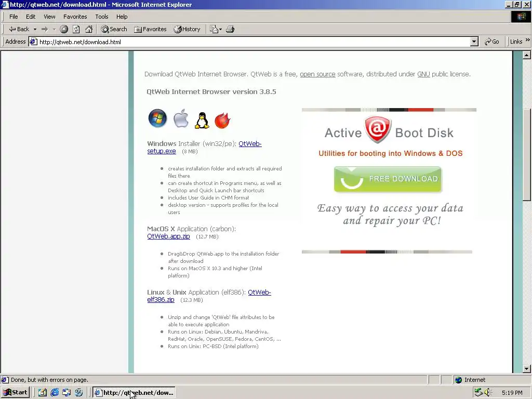Open the Help menu
Image resolution: width=532 pixels, height=399 pixels.
click(x=122, y=17)
